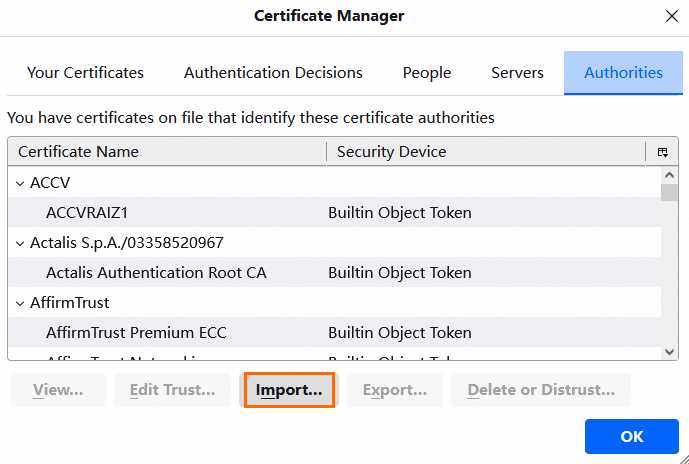The height and width of the screenshot is (464, 689).
Task: Collapse the ACCV authority group
Action: pyautogui.click(x=20, y=183)
